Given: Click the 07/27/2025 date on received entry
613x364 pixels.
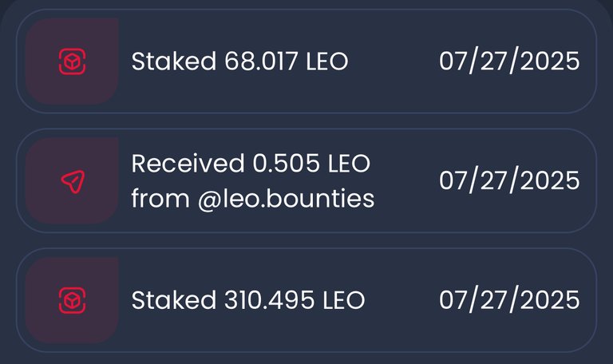Looking at the screenshot, I should (x=509, y=180).
